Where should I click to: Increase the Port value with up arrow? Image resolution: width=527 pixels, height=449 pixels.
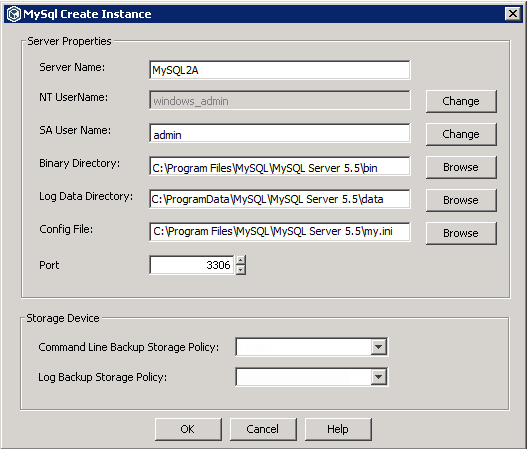[x=241, y=260]
